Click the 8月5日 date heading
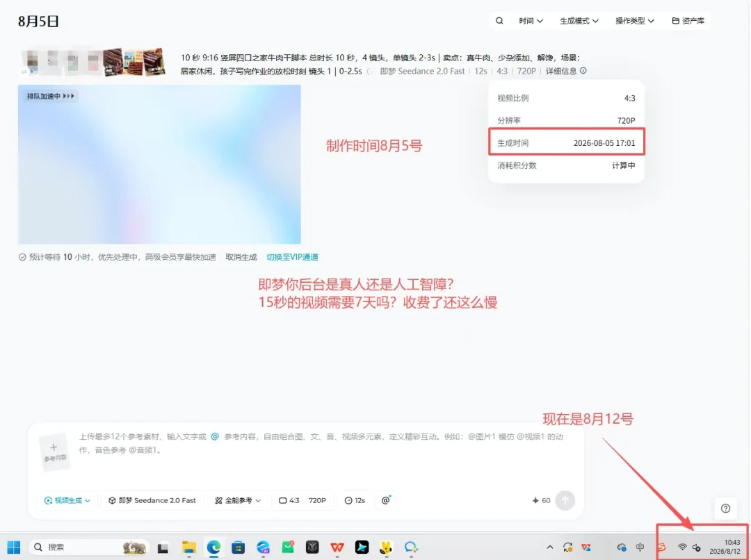 coord(38,21)
